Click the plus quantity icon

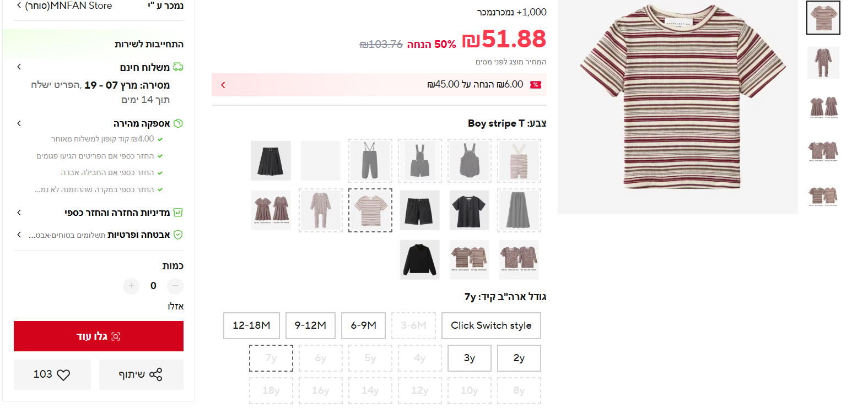(x=131, y=286)
